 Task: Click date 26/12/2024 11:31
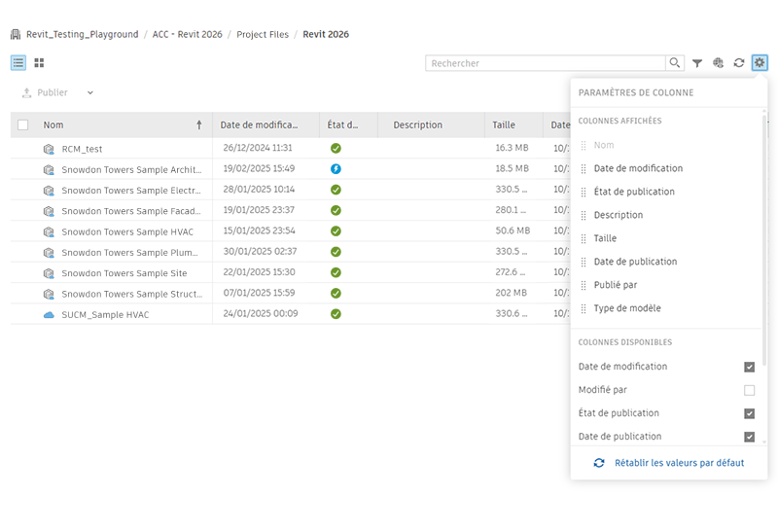[258, 148]
